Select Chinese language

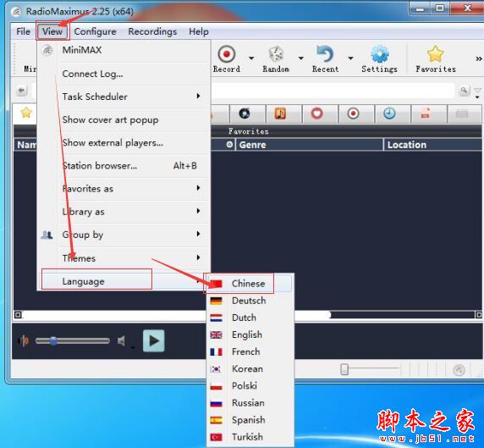click(250, 284)
